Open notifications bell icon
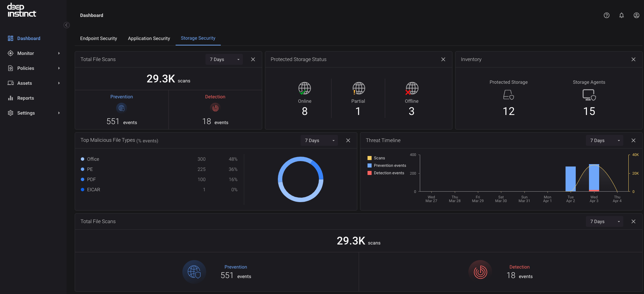The image size is (644, 294). 622,15
